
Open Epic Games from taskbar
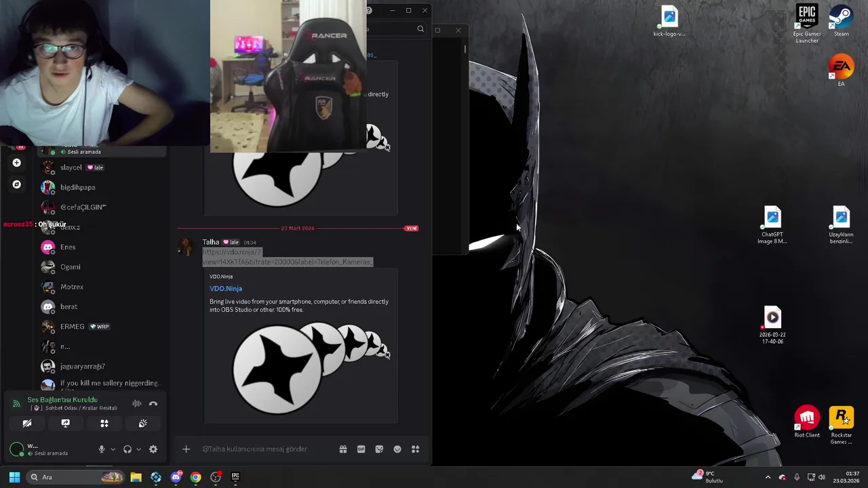pyautogui.click(x=235, y=477)
